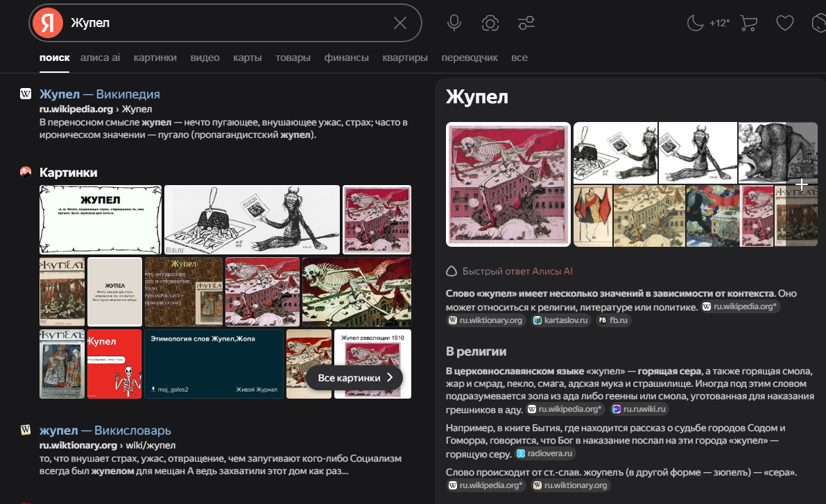
Task: Click ru.wiktionary.org › wiki/жупел breadcrumb
Action: 107,445
